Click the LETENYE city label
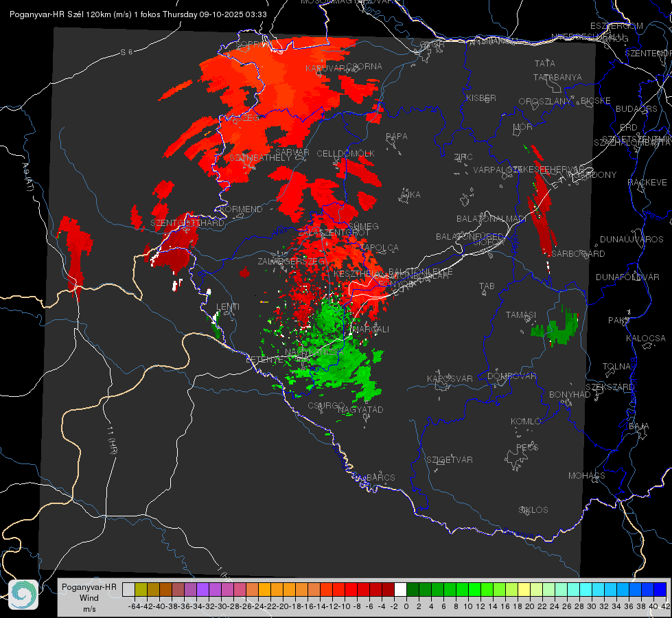Image resolution: width=672 pixels, height=618 pixels. click(264, 360)
